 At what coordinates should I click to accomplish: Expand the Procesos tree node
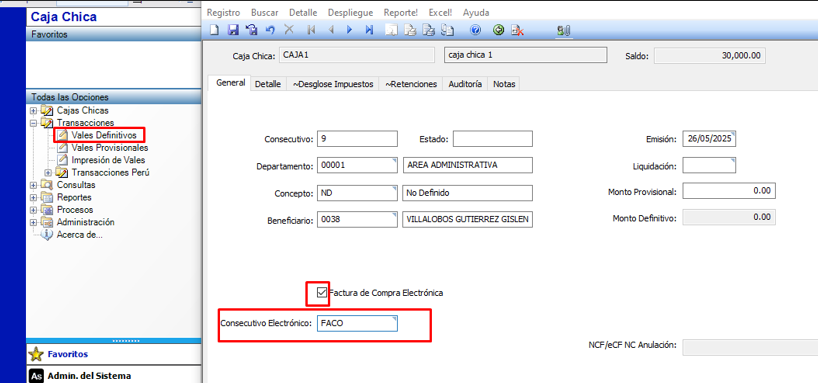[x=34, y=210]
